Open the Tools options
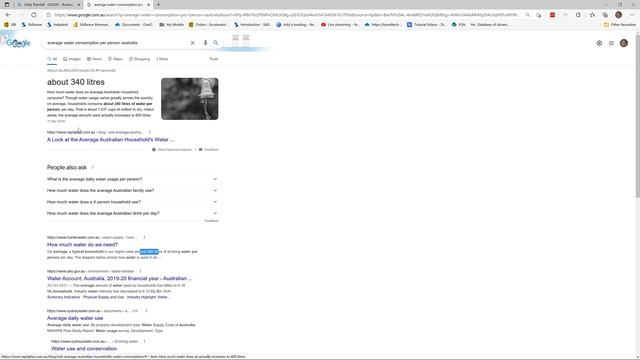640x360 pixels. (214, 59)
